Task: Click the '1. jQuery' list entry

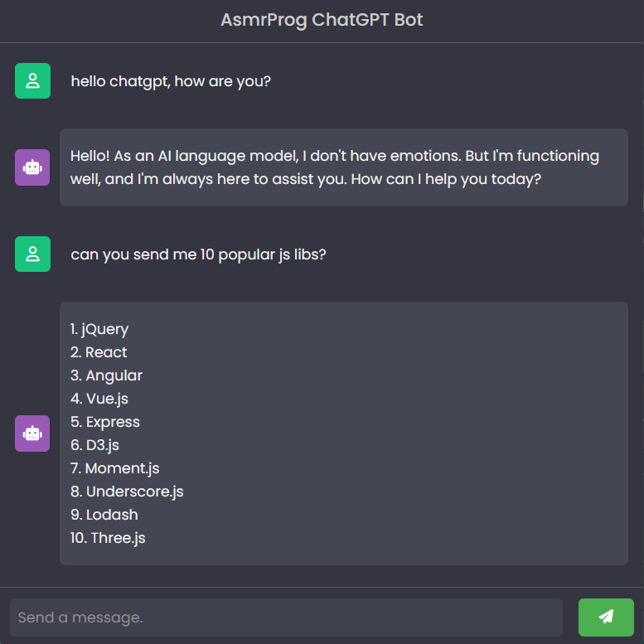Action: coord(99,329)
